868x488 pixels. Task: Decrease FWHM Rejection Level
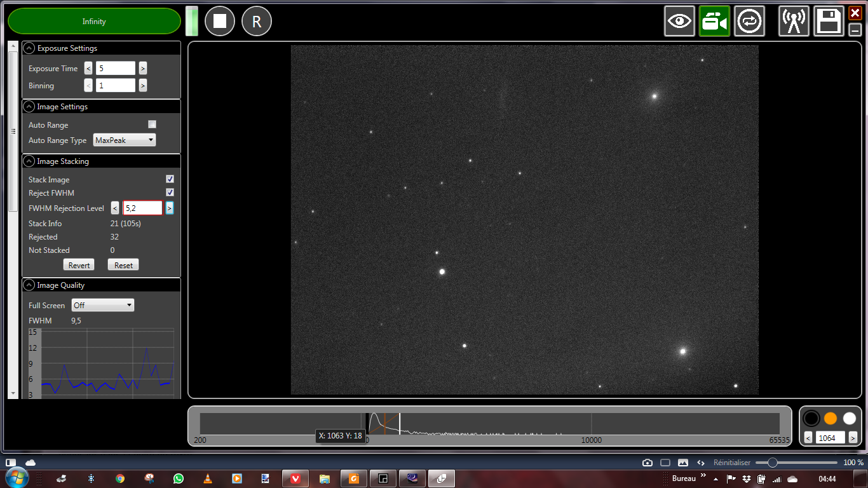tap(115, 208)
